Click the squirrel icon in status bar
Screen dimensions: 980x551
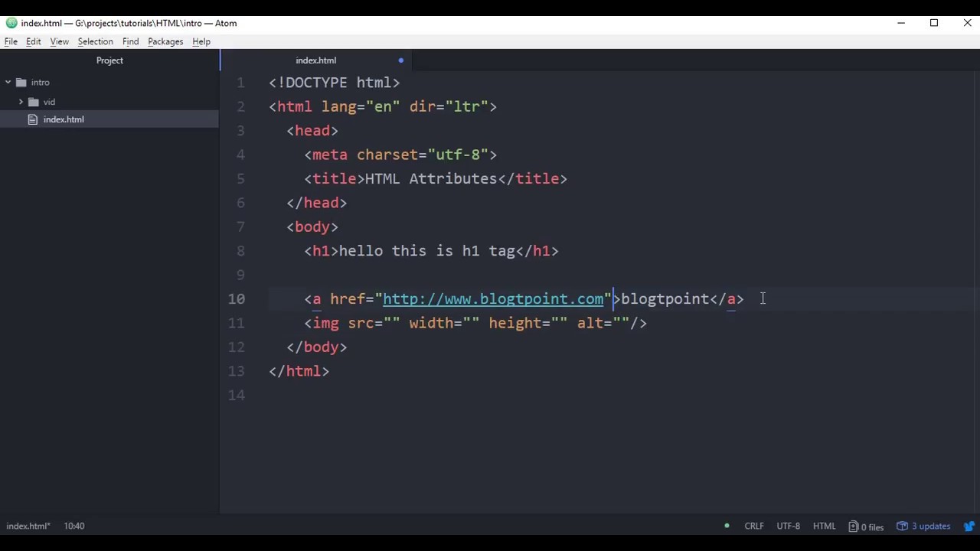(x=969, y=527)
